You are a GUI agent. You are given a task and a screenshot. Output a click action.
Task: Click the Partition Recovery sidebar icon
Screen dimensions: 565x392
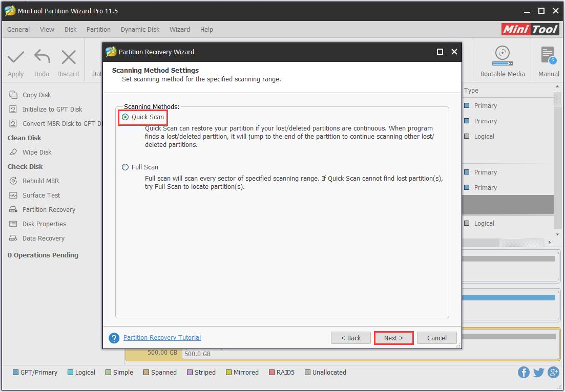13,209
